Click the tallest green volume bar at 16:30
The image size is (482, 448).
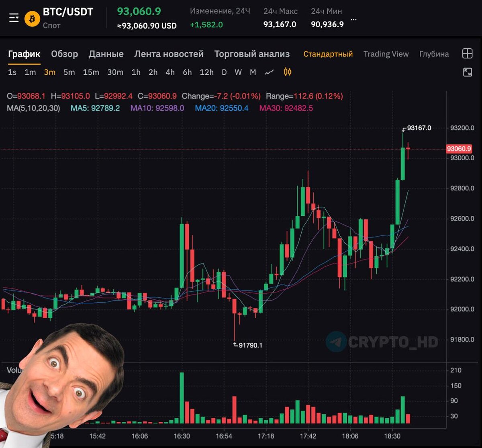(x=182, y=398)
